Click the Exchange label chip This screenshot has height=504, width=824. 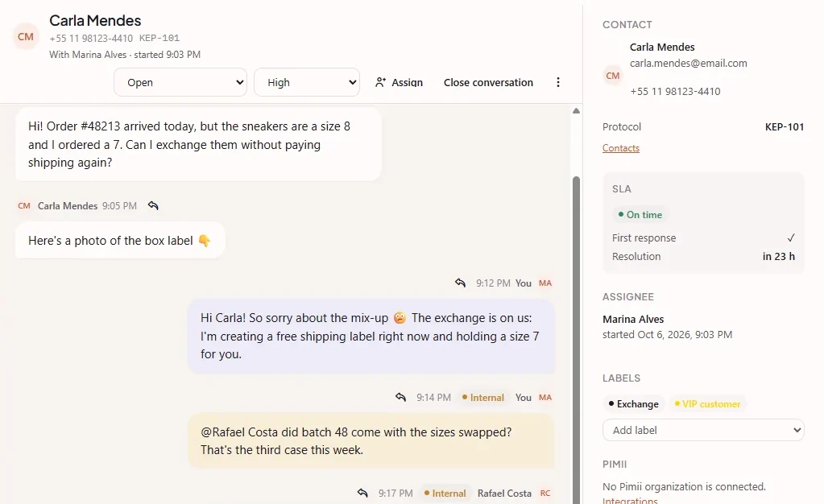pyautogui.click(x=633, y=404)
